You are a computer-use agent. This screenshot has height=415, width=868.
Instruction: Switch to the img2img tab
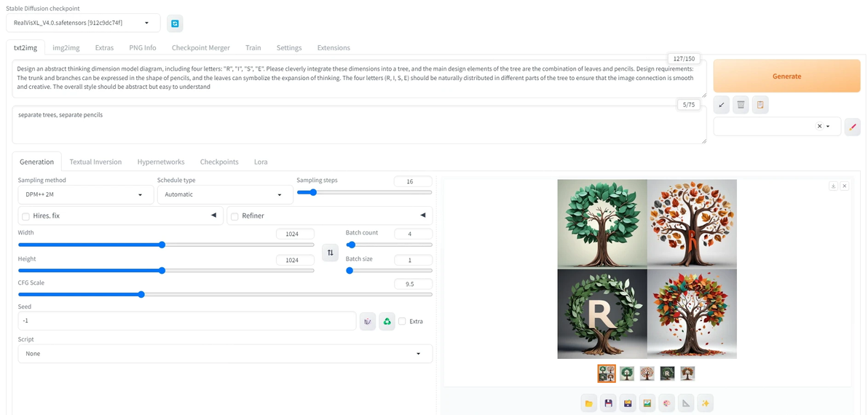pyautogui.click(x=66, y=47)
